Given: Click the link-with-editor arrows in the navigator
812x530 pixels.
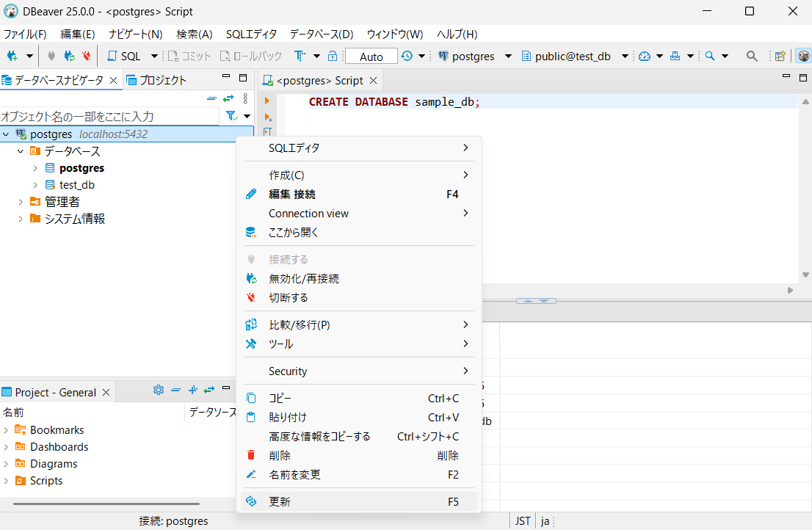Looking at the screenshot, I should pos(228,98).
